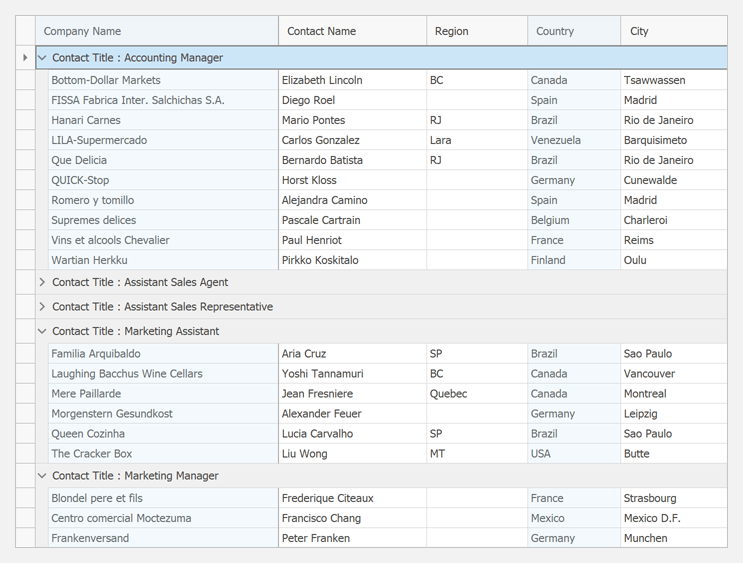Select the Queen Cozinha row
Viewport: 743px width, 563px height.
click(88, 434)
